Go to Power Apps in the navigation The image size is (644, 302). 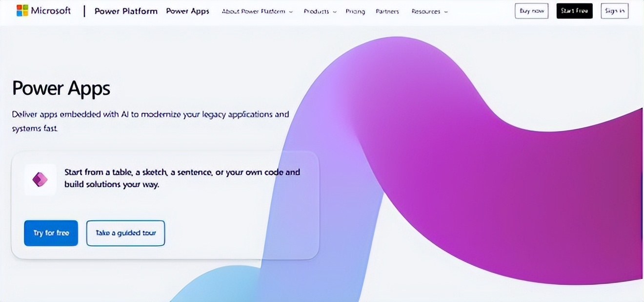[187, 11]
